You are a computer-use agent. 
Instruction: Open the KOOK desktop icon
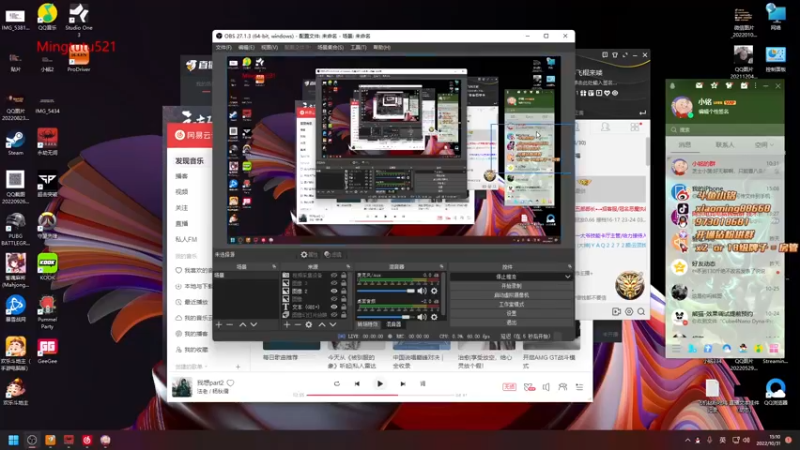tap(47, 267)
